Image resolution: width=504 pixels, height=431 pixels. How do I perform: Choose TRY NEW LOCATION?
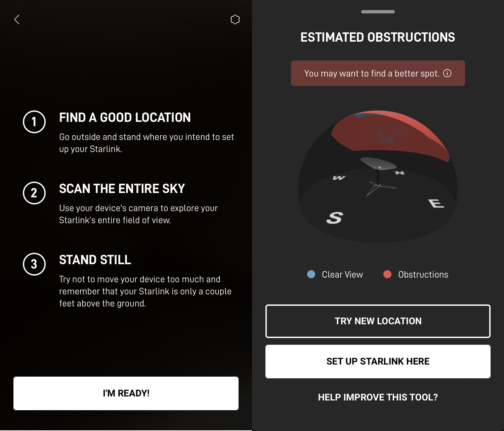[378, 321]
